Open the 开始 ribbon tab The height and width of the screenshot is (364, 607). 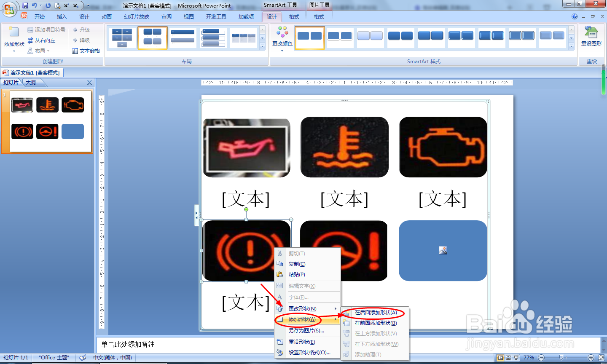pos(40,16)
